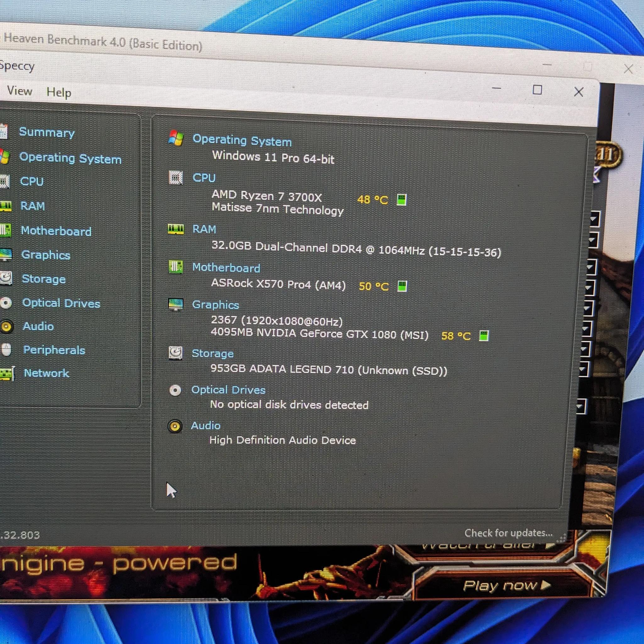
Task: Select the Network card icon in the sidebar
Action: click(x=7, y=373)
